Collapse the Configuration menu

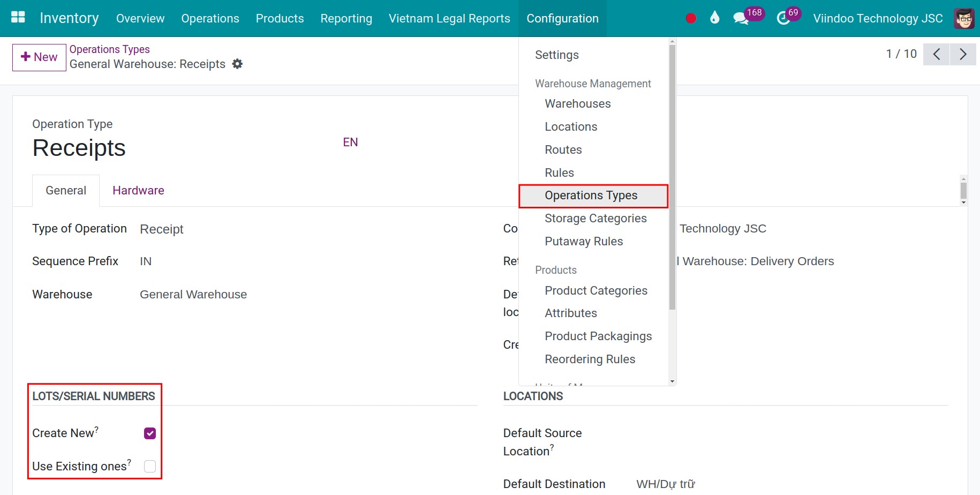click(562, 18)
